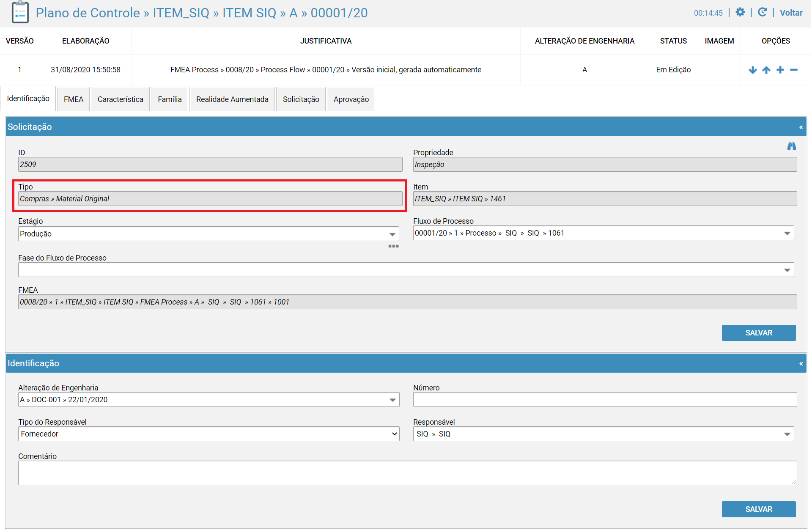812x530 pixels.
Task: Click the VERSÃO column header
Action: point(19,41)
